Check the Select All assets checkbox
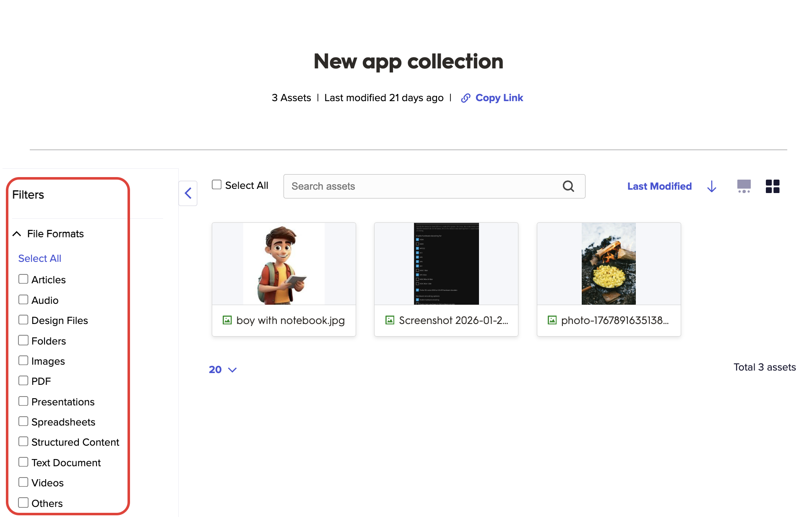The width and height of the screenshot is (812, 517). pos(216,185)
